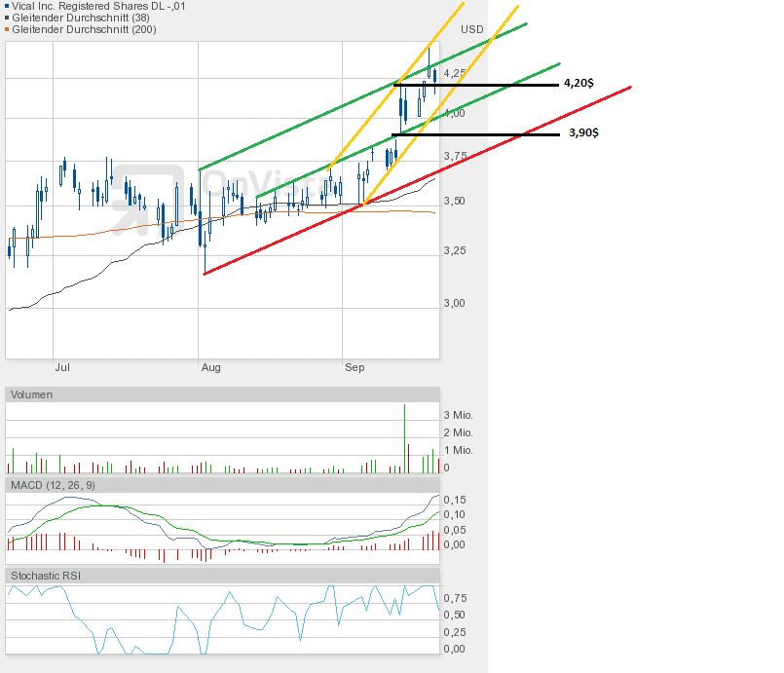Click the 3,25 price axis label
The height and width of the screenshot is (673, 784).
(455, 250)
